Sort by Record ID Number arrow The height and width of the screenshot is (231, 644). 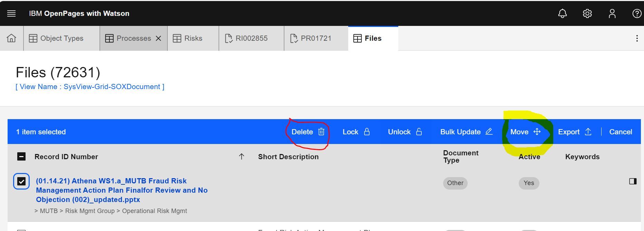tap(241, 157)
